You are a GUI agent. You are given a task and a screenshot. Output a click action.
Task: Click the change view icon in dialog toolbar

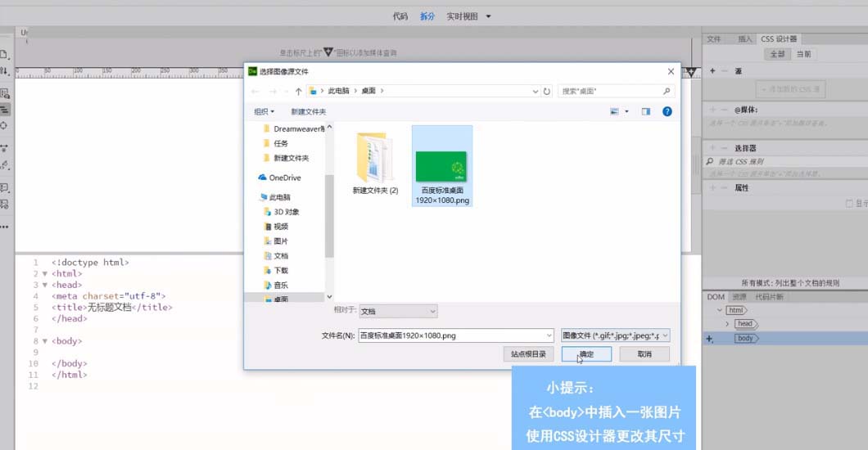click(x=615, y=111)
